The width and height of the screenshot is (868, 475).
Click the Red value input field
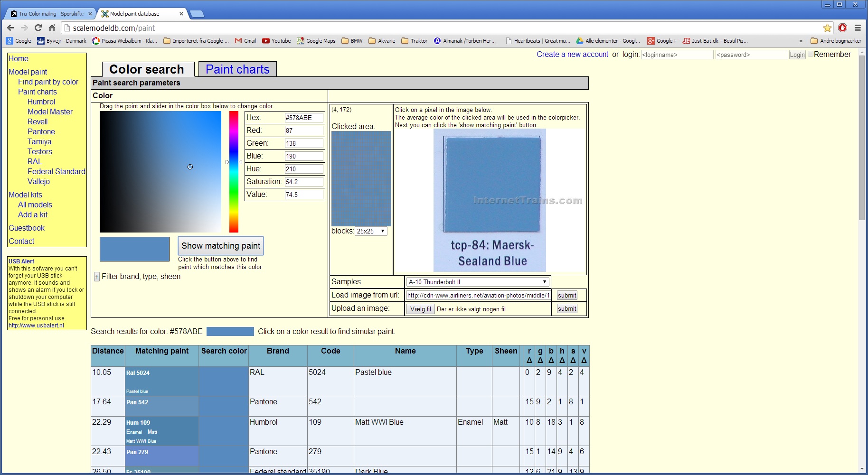304,130
